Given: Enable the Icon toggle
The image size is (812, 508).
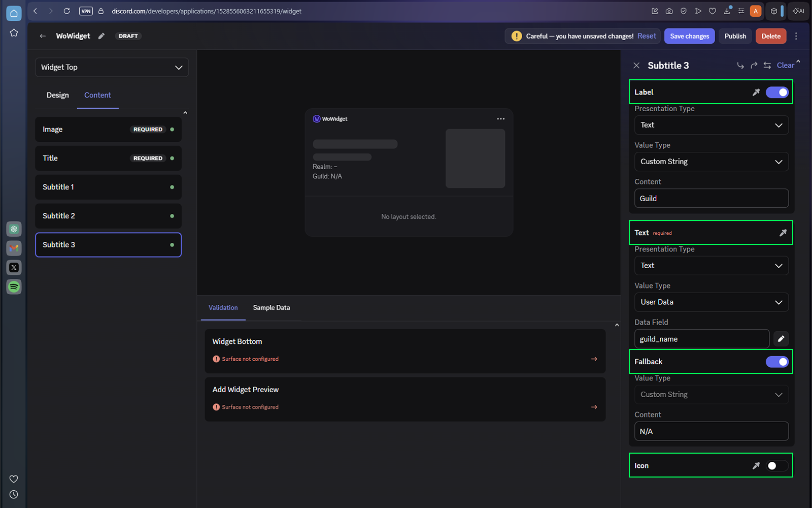Looking at the screenshot, I should click(x=777, y=466).
